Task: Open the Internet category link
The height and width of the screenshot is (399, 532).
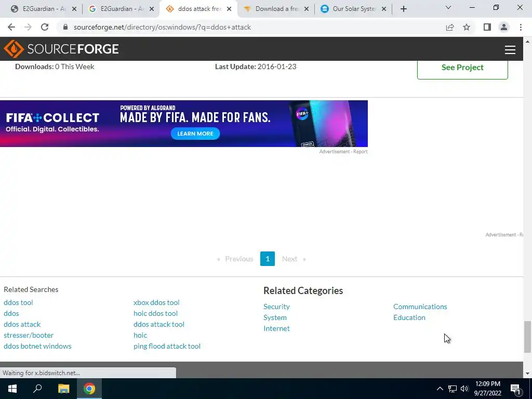Action: (276, 328)
